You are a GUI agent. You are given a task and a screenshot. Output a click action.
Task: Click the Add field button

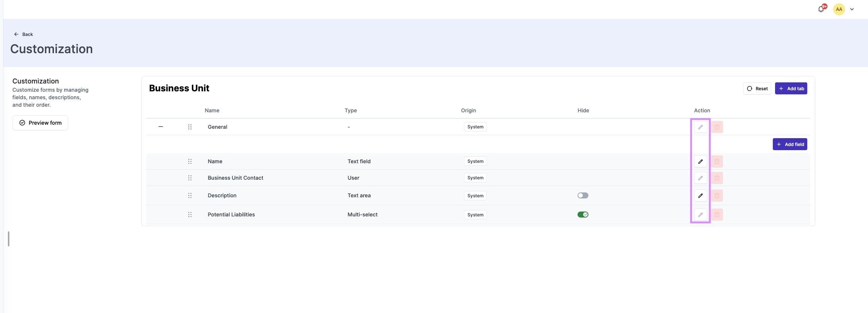[790, 144]
